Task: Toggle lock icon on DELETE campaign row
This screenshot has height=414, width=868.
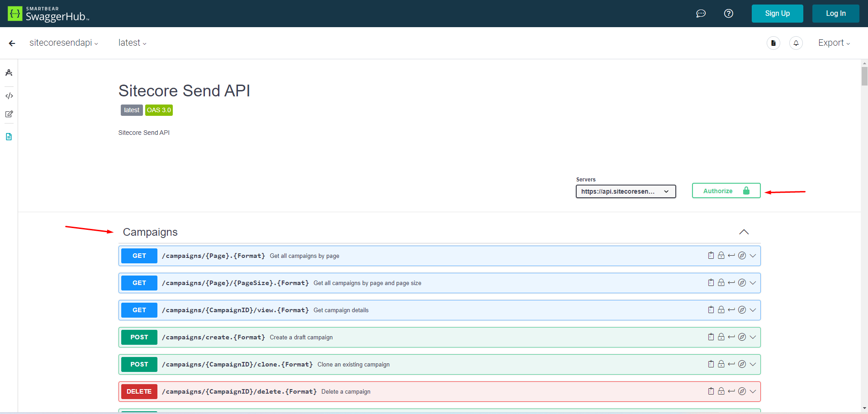Action: coord(721,391)
